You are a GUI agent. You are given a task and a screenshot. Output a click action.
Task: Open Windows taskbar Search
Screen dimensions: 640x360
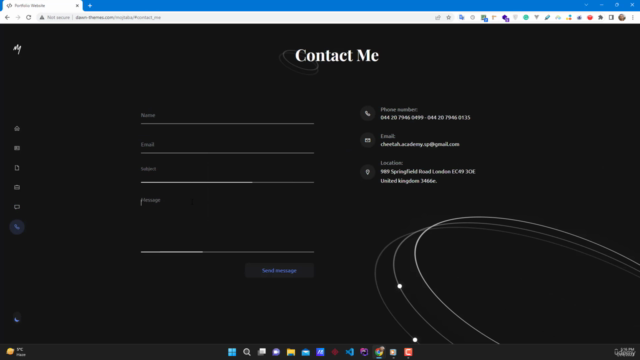pyautogui.click(x=247, y=352)
